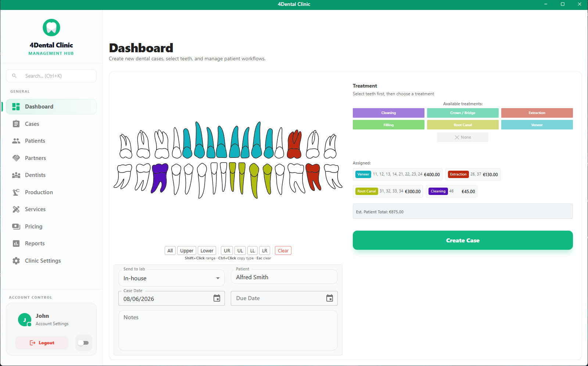Apply the Crown / Bridge treatment

pos(463,113)
